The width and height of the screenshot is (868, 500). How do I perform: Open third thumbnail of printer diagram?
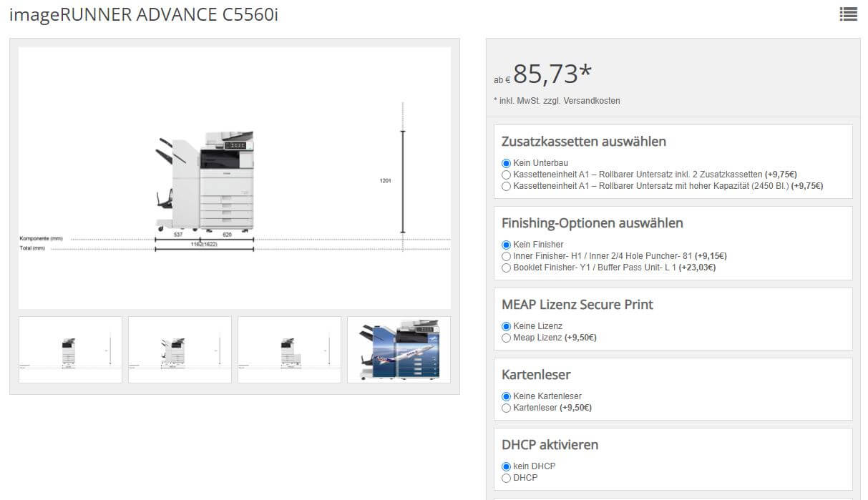pos(289,350)
